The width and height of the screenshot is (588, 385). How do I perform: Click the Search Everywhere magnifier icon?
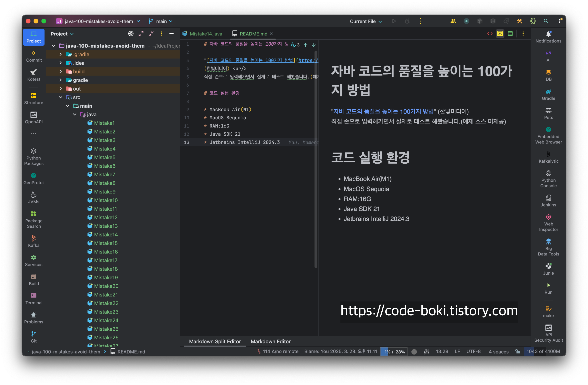(546, 21)
